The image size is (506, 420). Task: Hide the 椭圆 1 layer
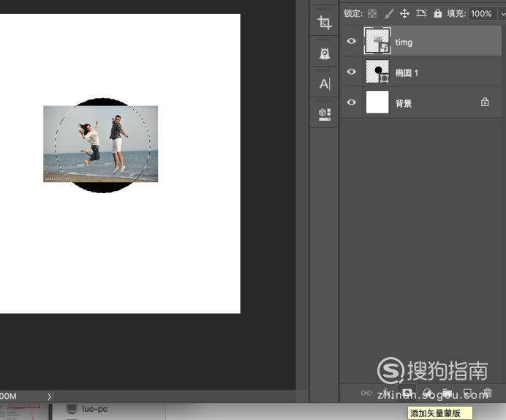352,72
